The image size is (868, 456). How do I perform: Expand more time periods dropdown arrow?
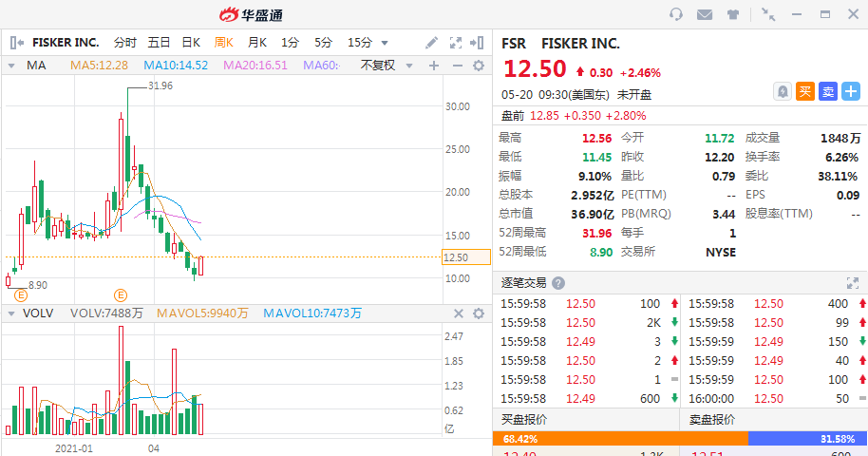[x=385, y=43]
